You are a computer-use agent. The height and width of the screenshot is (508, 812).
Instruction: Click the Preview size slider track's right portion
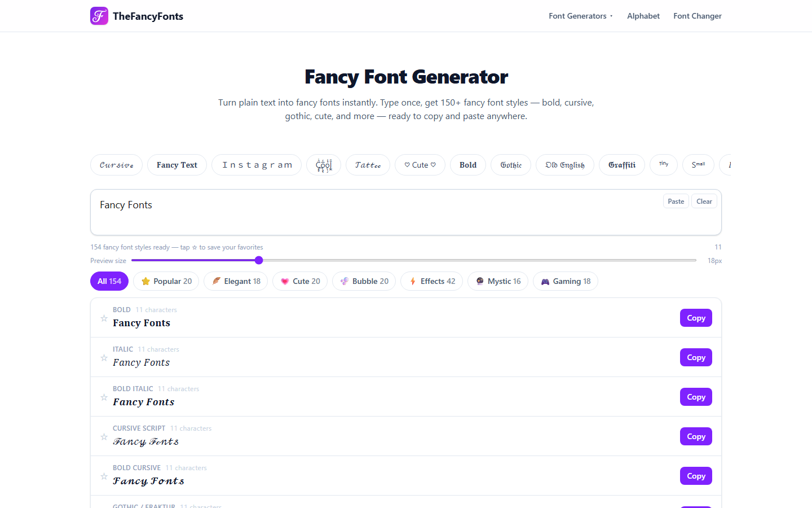coord(479,260)
